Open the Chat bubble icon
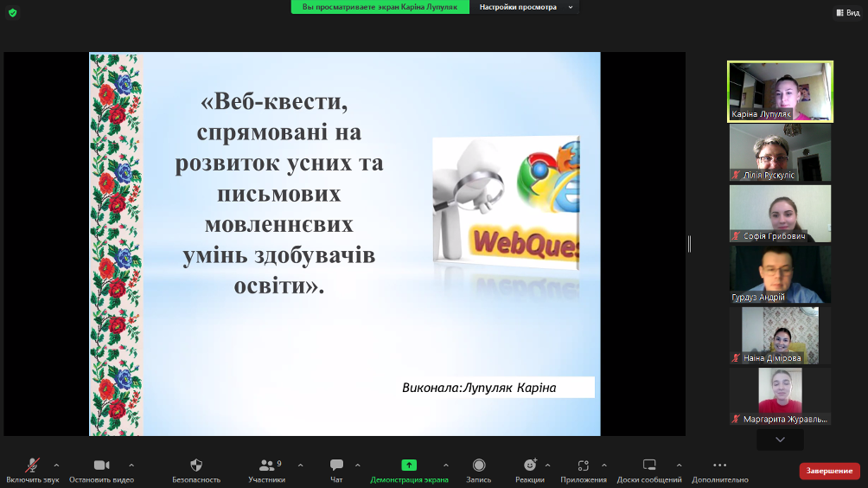 point(336,466)
